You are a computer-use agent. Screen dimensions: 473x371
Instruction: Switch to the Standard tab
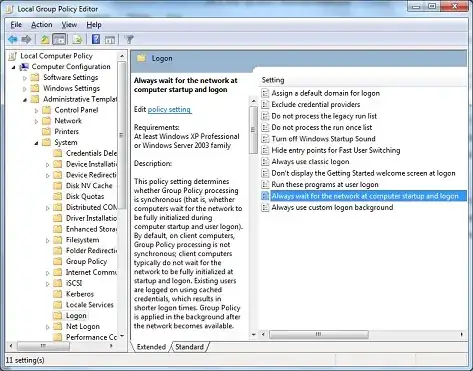tap(189, 347)
